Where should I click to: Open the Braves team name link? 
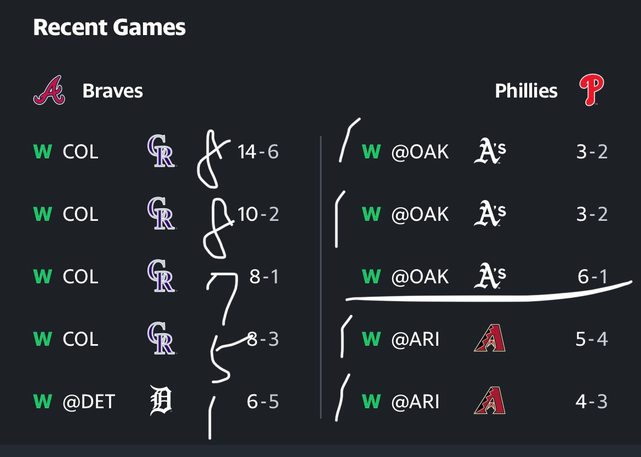[x=112, y=91]
